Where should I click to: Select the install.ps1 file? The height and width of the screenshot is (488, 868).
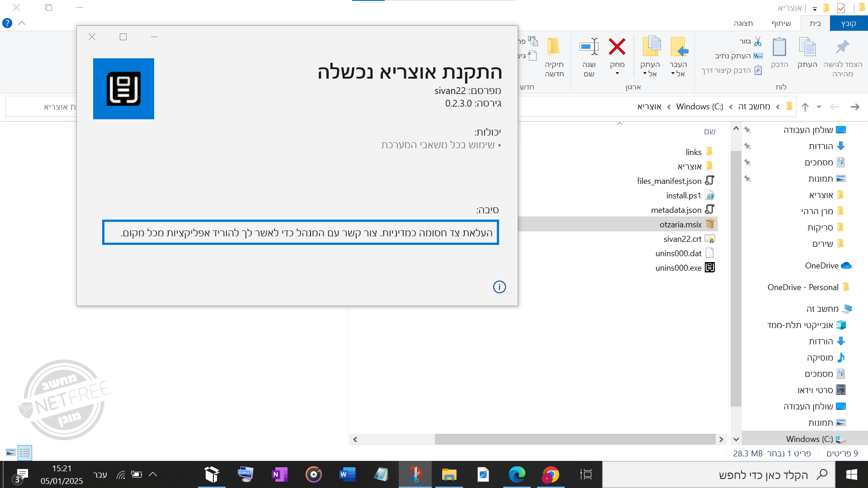(x=690, y=195)
